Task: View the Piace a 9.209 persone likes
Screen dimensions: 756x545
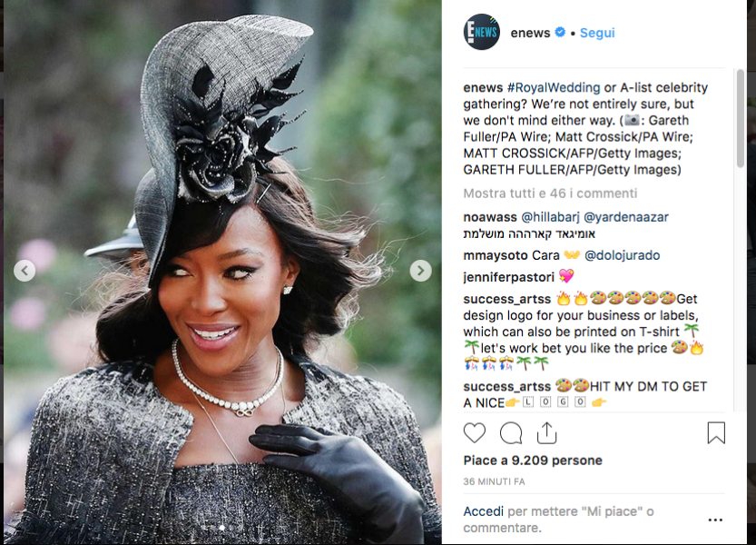Action: click(x=533, y=461)
